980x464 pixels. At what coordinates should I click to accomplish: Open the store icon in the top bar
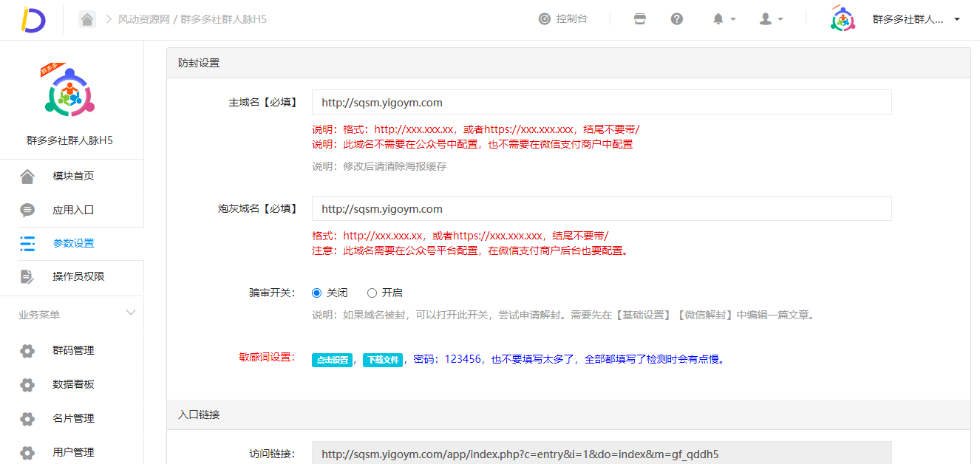click(x=639, y=18)
